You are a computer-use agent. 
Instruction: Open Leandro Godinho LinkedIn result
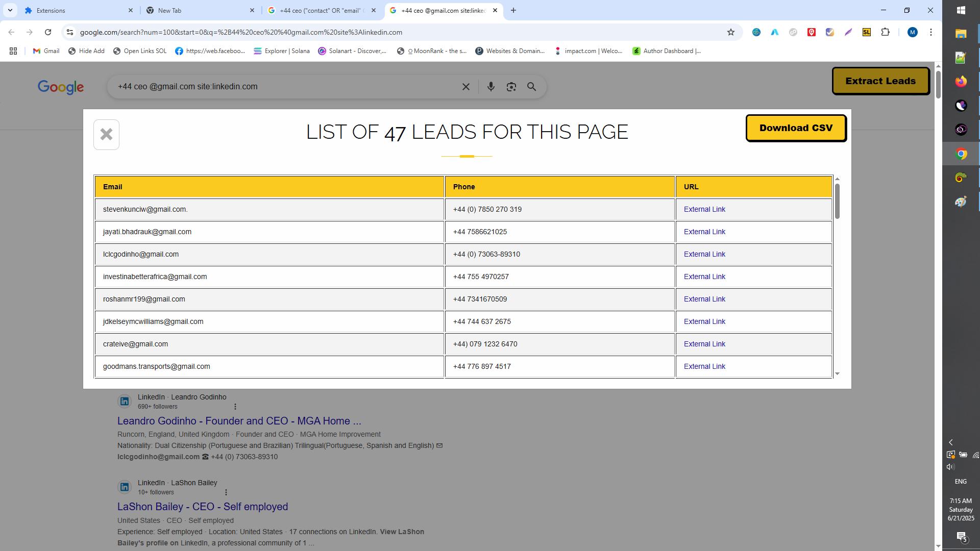coord(239,421)
